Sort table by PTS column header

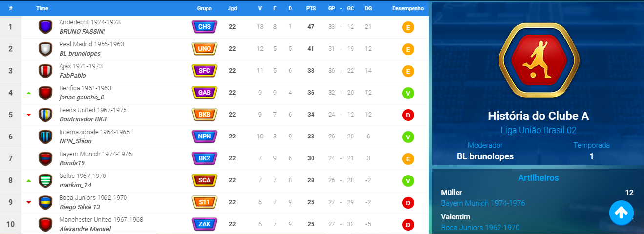click(311, 9)
